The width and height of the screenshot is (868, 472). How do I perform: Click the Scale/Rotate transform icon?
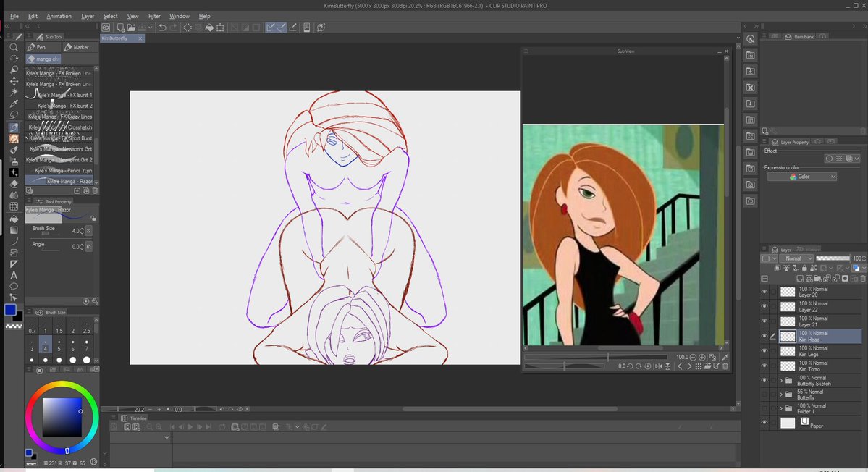[220, 27]
